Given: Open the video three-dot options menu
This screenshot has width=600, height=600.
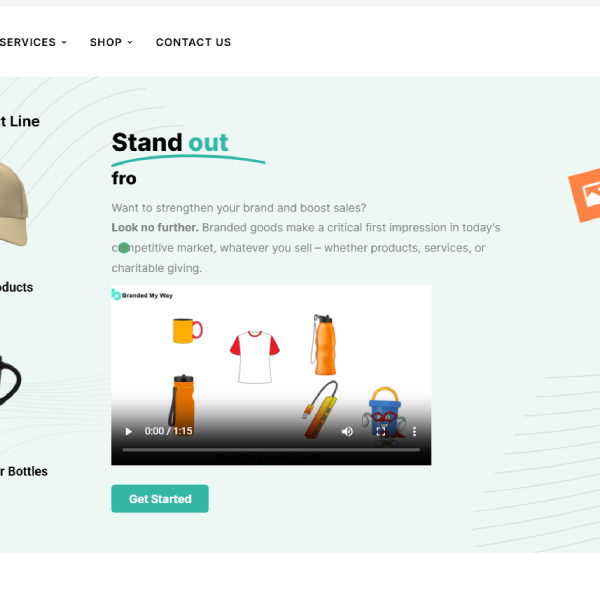Looking at the screenshot, I should (414, 432).
